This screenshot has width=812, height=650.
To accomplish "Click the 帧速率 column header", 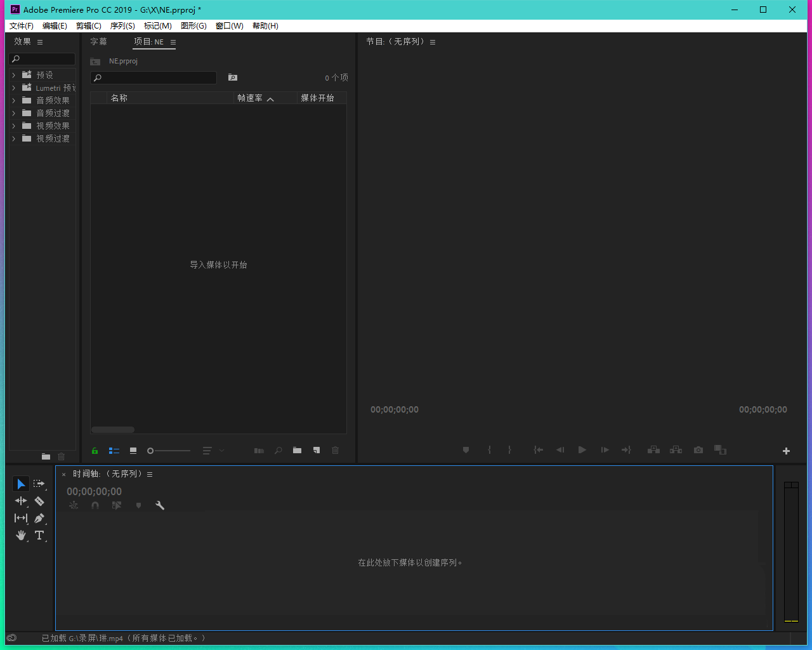I will point(250,98).
